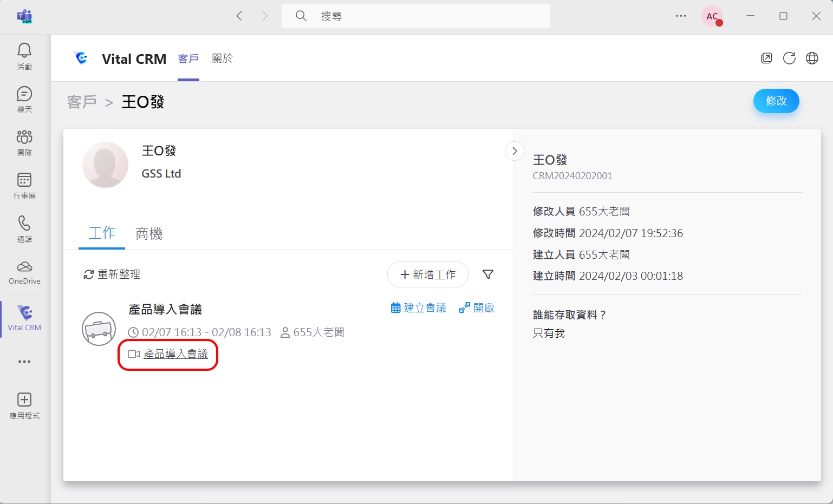
Task: Go to 團隊 teams icon
Action: [24, 137]
